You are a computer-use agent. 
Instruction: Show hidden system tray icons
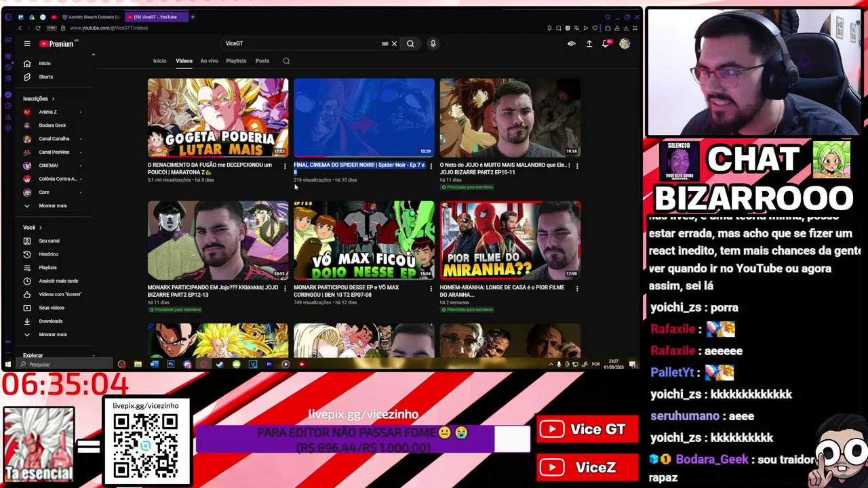coord(551,365)
